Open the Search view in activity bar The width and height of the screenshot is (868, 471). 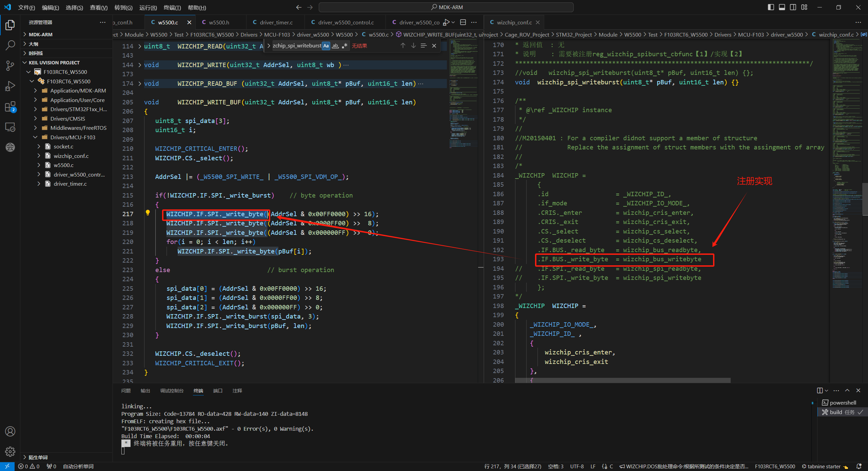tap(10, 45)
